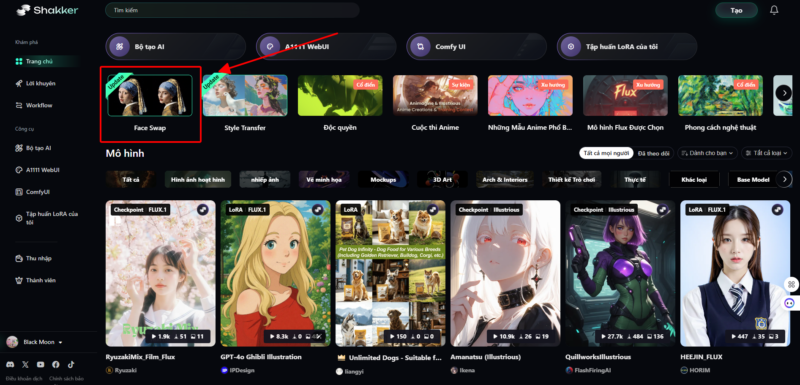Click the Tạo button

pos(736,10)
